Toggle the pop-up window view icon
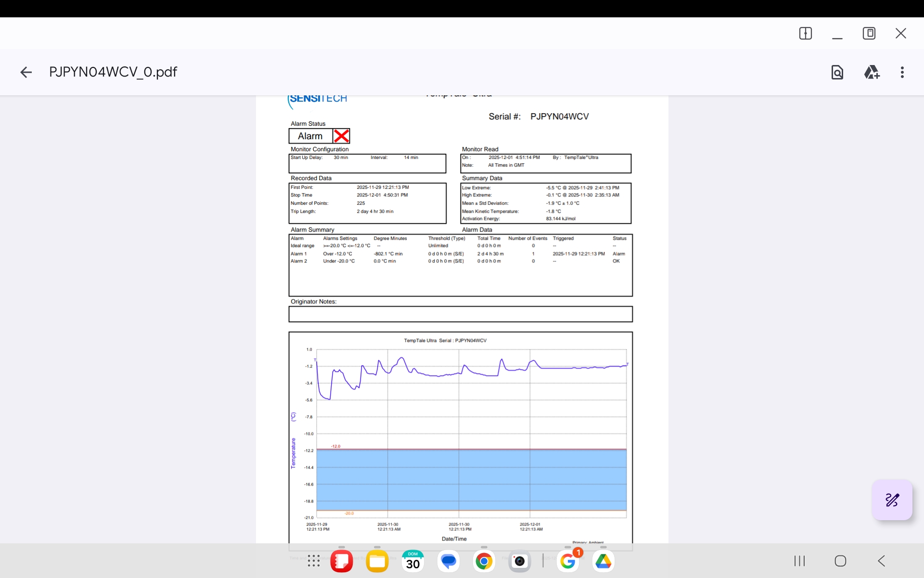The width and height of the screenshot is (924, 578). [x=869, y=33]
